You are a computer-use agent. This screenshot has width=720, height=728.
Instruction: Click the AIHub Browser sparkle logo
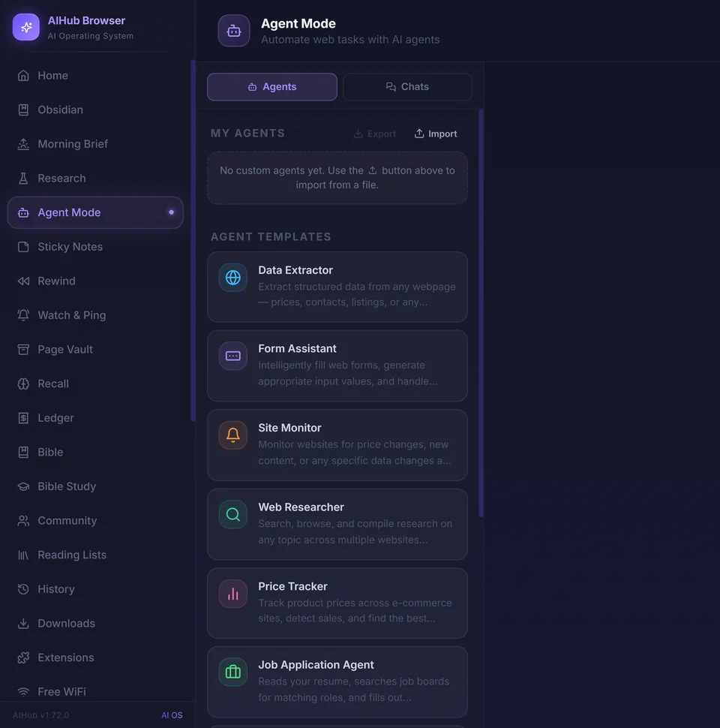26,27
